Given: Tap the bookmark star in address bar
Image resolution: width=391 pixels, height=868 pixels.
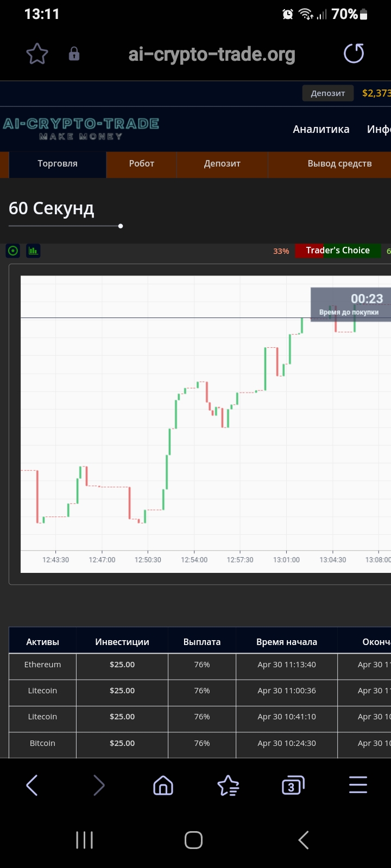Looking at the screenshot, I should coord(37,54).
